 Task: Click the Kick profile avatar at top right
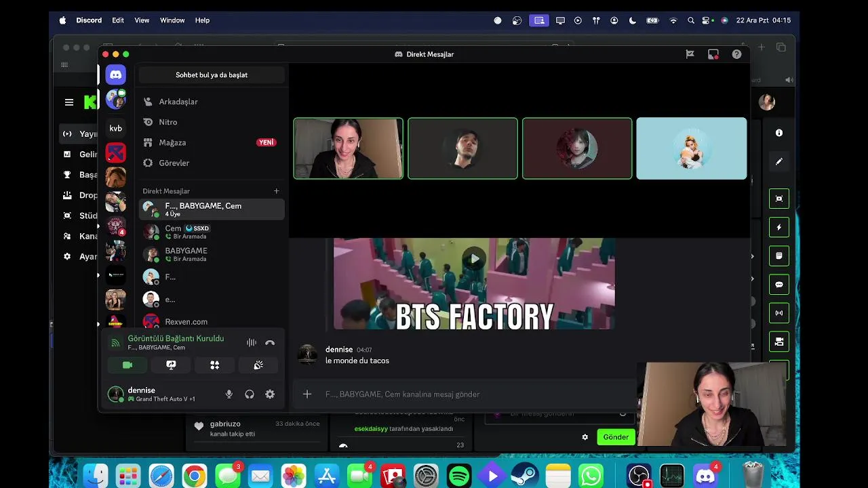pos(767,102)
